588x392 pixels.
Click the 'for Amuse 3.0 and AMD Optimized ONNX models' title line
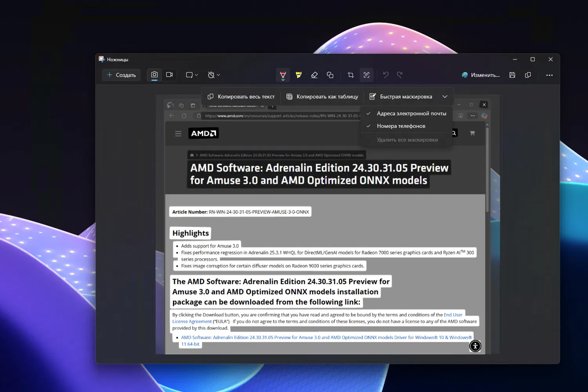[x=309, y=180]
